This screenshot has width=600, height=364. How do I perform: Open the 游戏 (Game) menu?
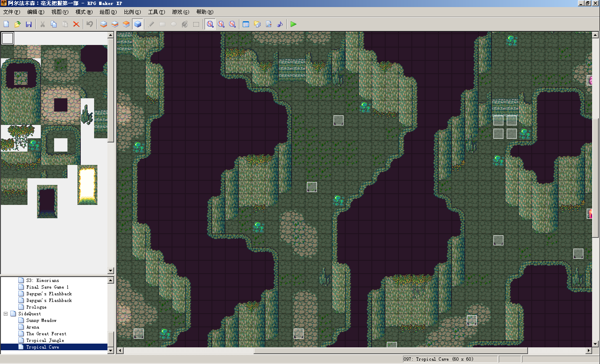point(180,12)
